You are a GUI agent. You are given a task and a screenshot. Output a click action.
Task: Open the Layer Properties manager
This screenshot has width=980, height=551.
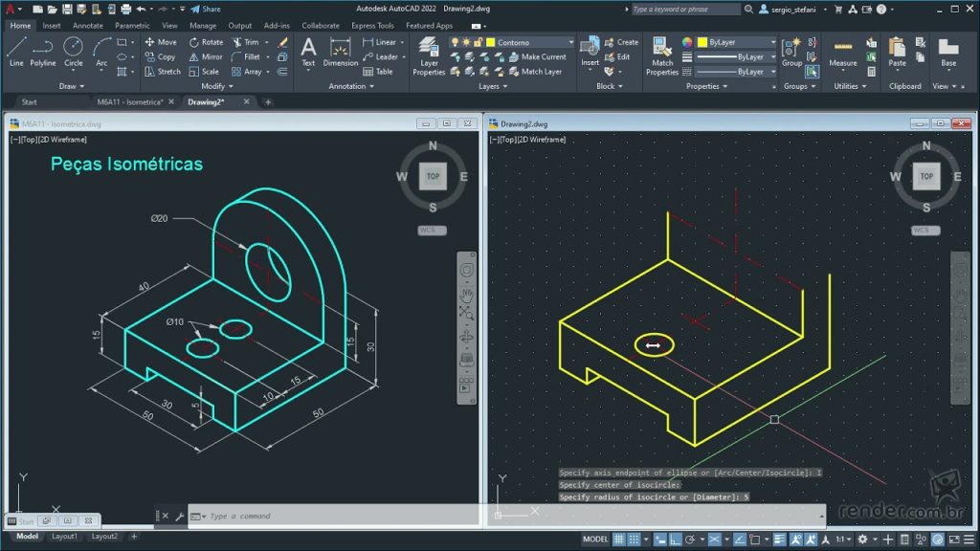coord(429,55)
